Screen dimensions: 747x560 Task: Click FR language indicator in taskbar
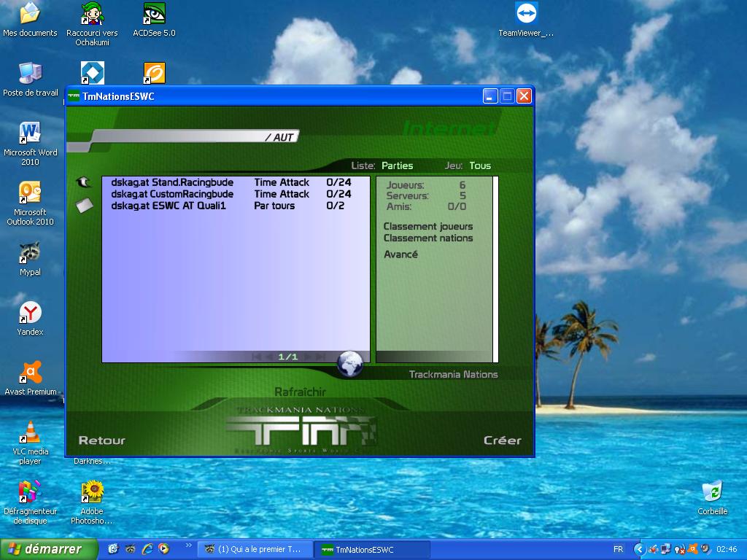tap(619, 549)
